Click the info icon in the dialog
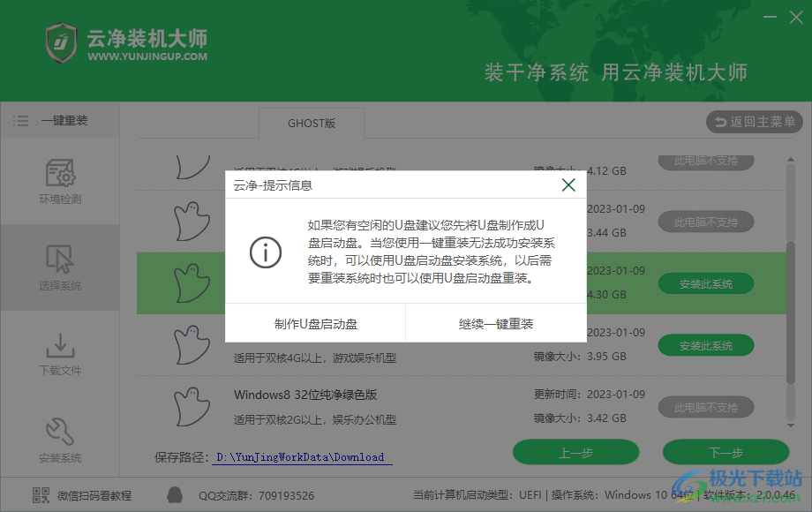The image size is (812, 512). tap(266, 252)
